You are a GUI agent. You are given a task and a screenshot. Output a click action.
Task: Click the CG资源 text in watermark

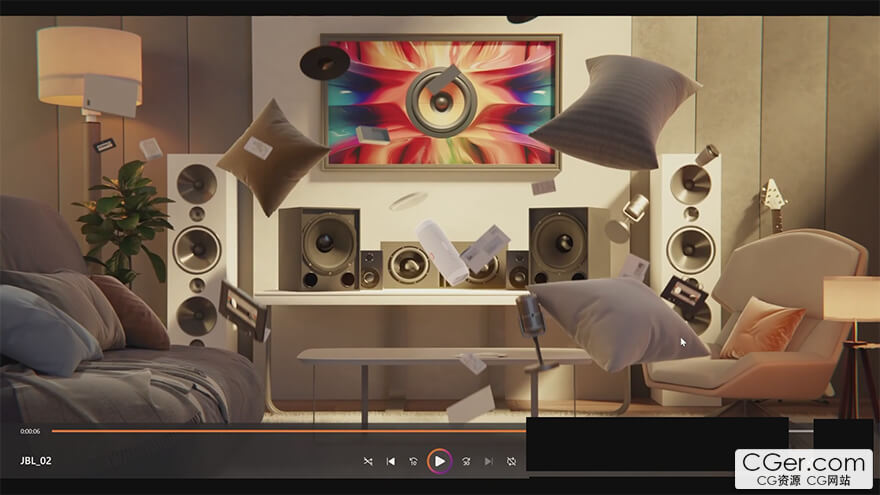point(777,481)
